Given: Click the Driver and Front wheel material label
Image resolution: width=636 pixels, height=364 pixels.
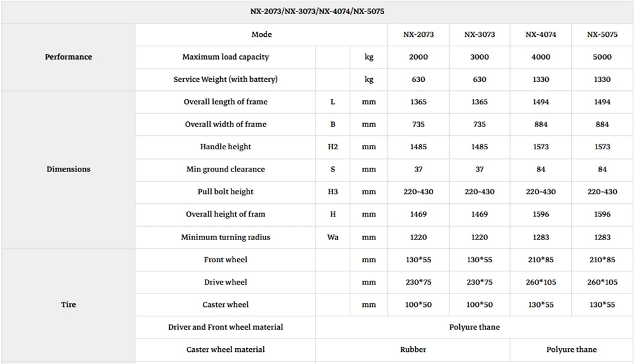Looking at the screenshot, I should [x=226, y=327].
